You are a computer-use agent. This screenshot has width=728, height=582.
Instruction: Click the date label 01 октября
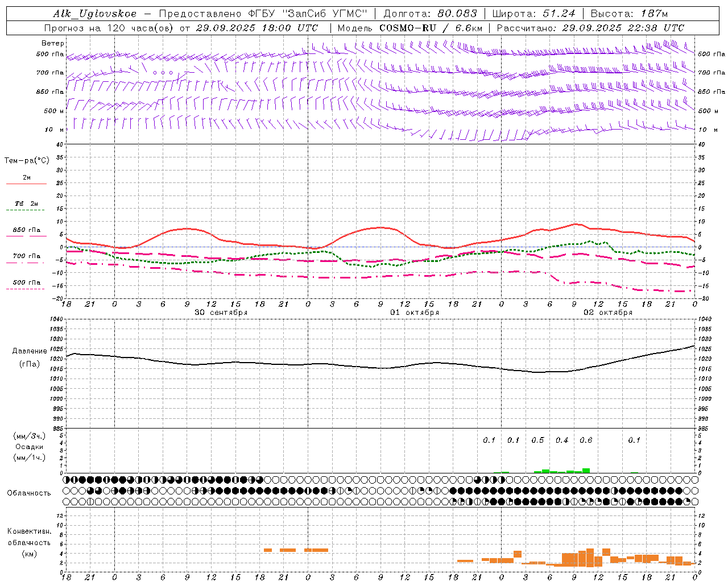click(415, 313)
